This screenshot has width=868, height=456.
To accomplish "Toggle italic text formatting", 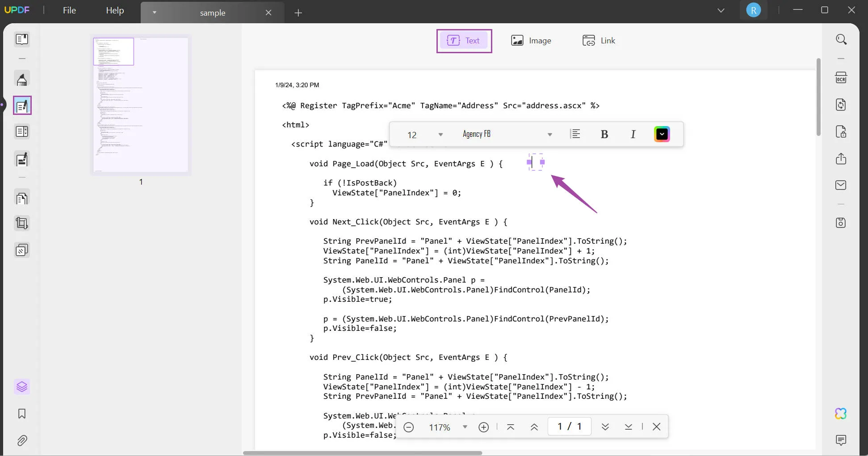I will pyautogui.click(x=633, y=134).
